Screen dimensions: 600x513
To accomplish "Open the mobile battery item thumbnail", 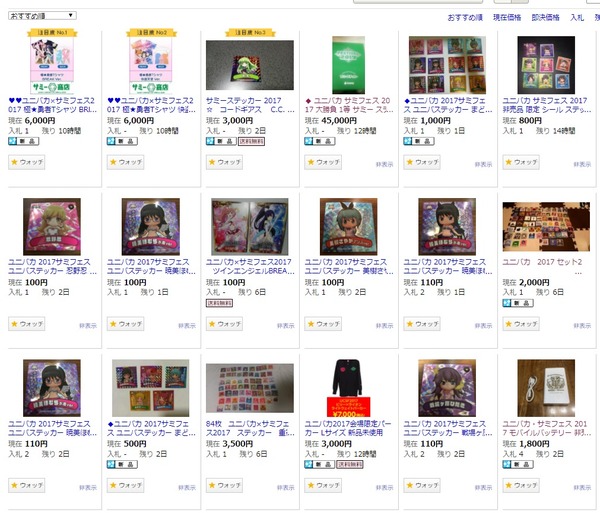I will pyautogui.click(x=546, y=388).
